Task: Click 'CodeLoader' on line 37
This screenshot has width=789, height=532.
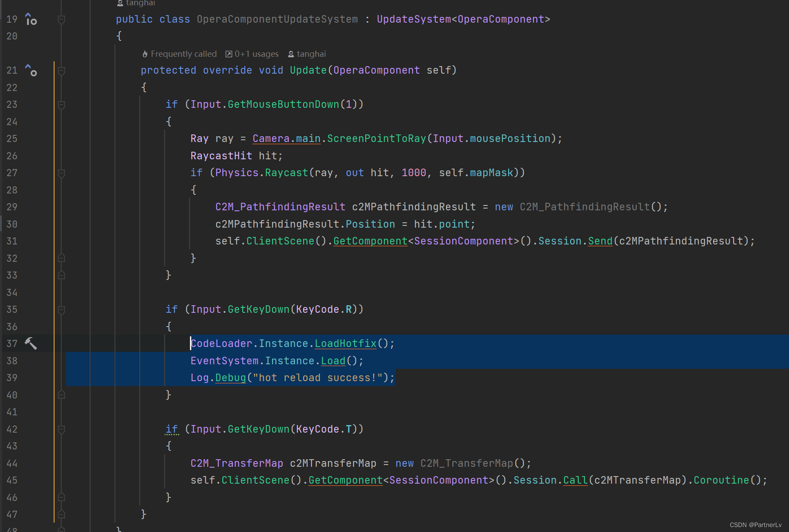Action: pos(221,343)
